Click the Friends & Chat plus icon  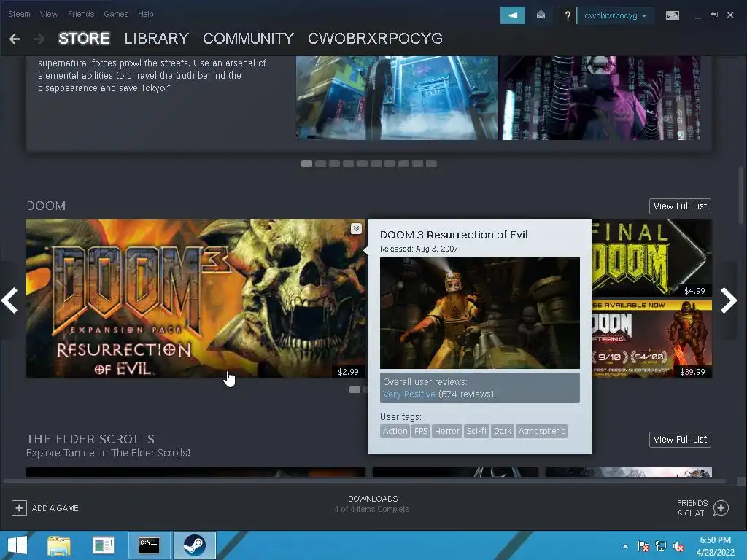[x=721, y=508]
